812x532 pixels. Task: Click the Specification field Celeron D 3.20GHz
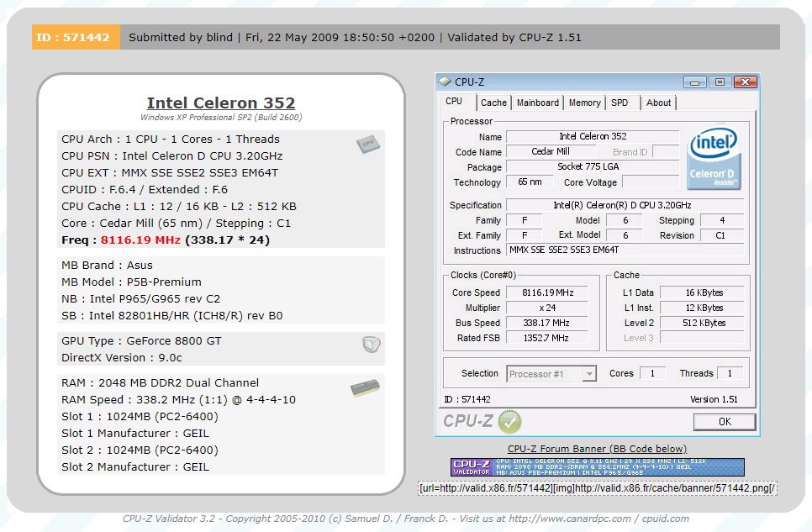click(625, 204)
